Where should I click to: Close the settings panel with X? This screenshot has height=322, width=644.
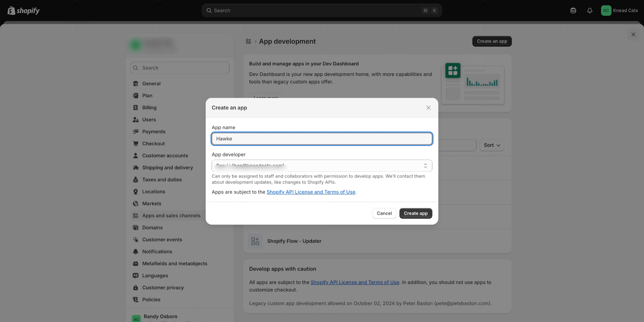633,35
